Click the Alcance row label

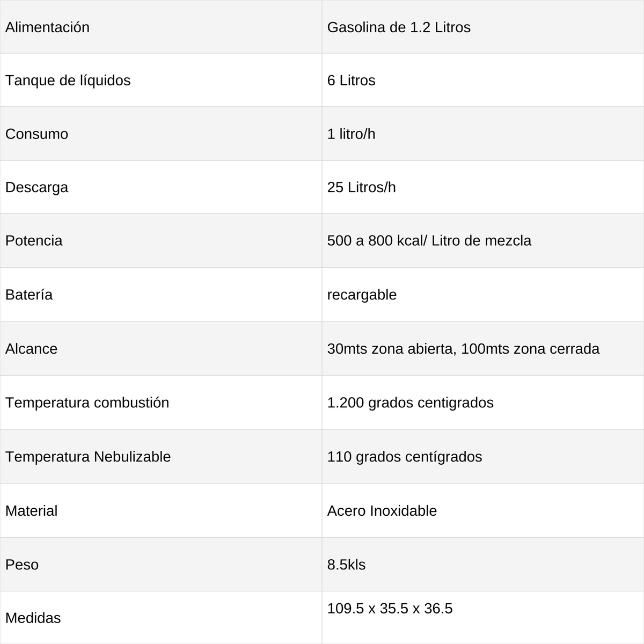pos(31,349)
